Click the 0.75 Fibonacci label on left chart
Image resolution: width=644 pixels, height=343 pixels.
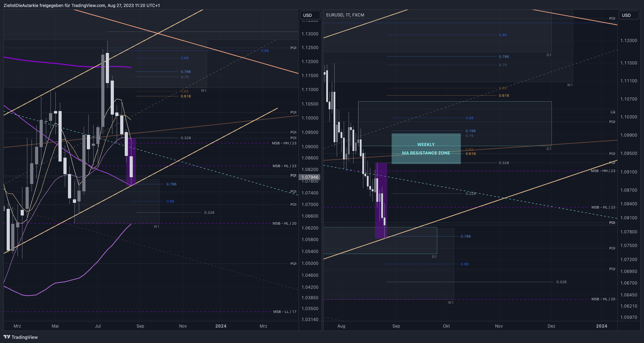pos(185,77)
